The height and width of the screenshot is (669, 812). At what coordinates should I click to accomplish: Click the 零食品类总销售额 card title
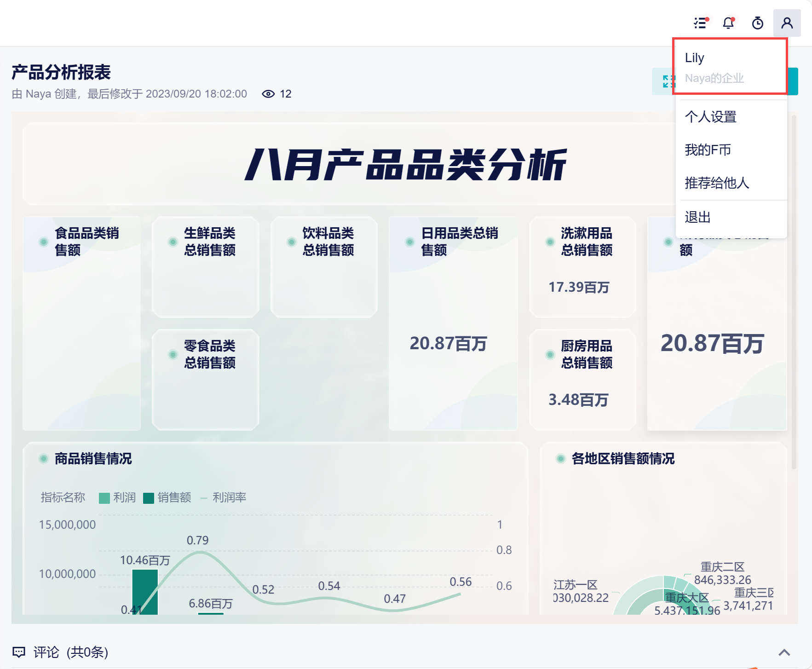click(x=210, y=354)
